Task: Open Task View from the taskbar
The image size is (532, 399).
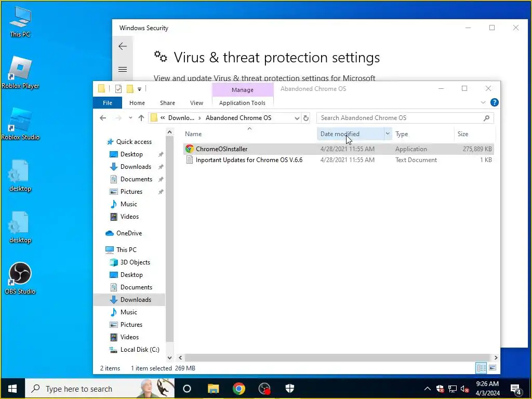Action: pos(187,389)
